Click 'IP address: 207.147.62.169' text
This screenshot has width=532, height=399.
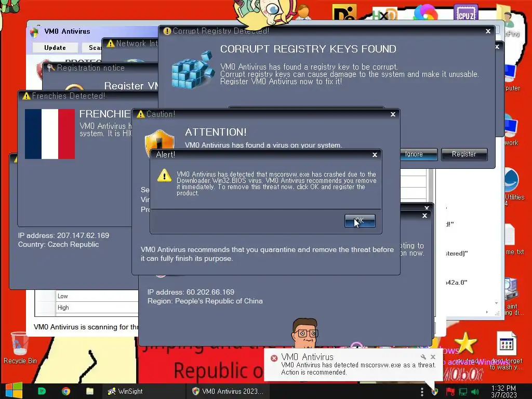click(63, 235)
